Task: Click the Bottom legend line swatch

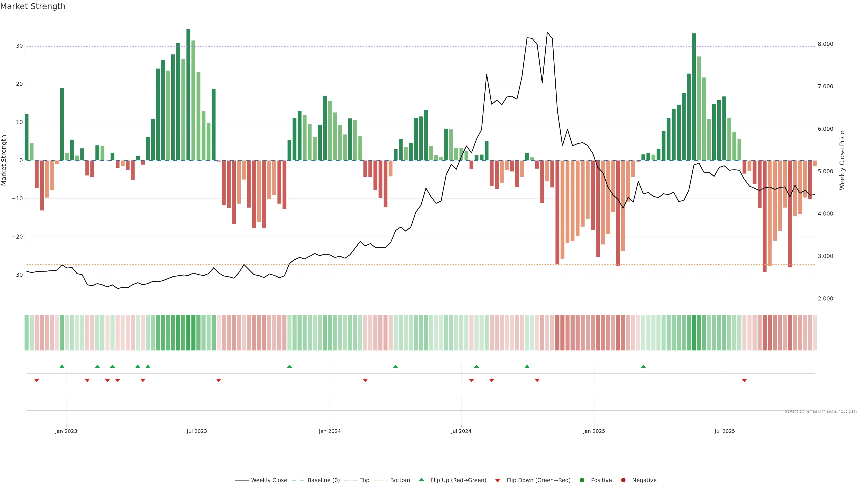Action: [380, 480]
